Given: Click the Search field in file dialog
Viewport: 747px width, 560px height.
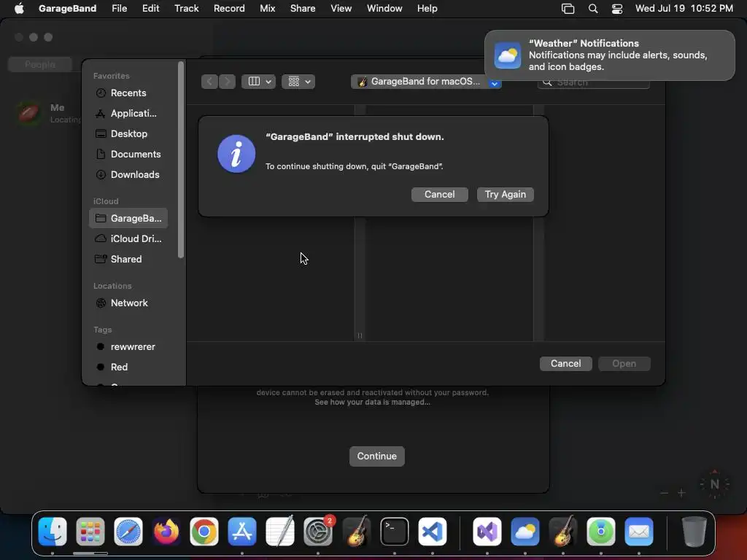Looking at the screenshot, I should point(594,82).
